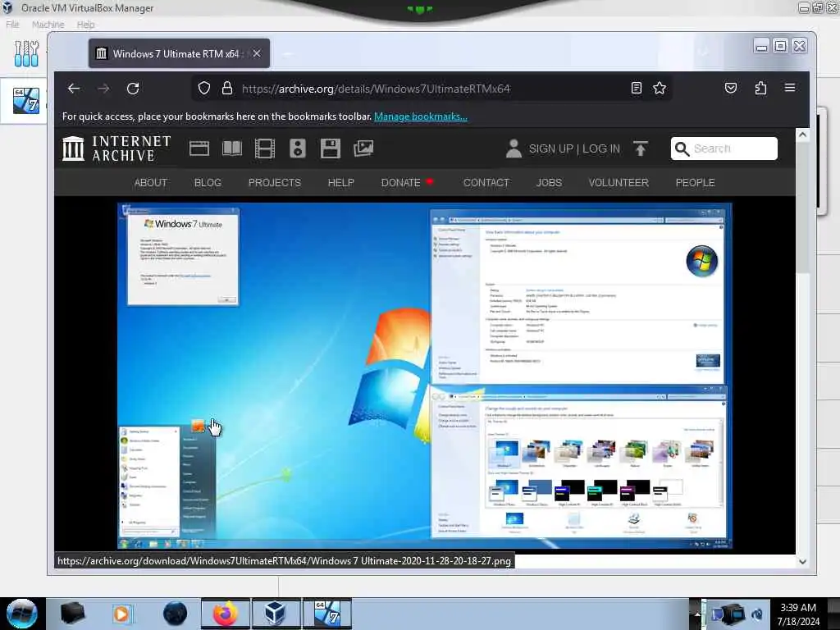This screenshot has height=630, width=840.
Task: Click the Firefox address bar URL
Action: [376, 89]
